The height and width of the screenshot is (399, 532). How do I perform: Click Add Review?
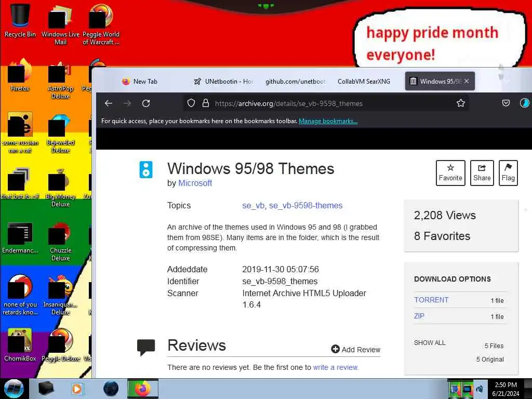(x=355, y=350)
